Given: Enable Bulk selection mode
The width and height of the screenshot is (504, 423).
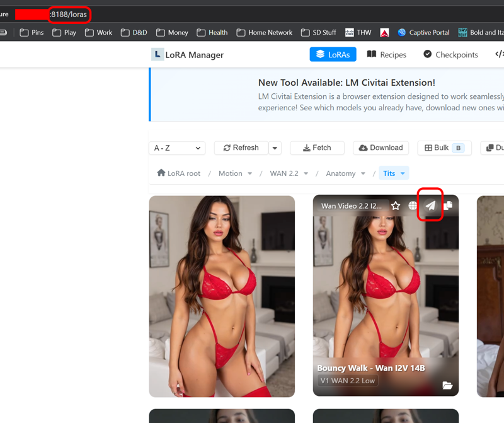Looking at the screenshot, I should 444,148.
